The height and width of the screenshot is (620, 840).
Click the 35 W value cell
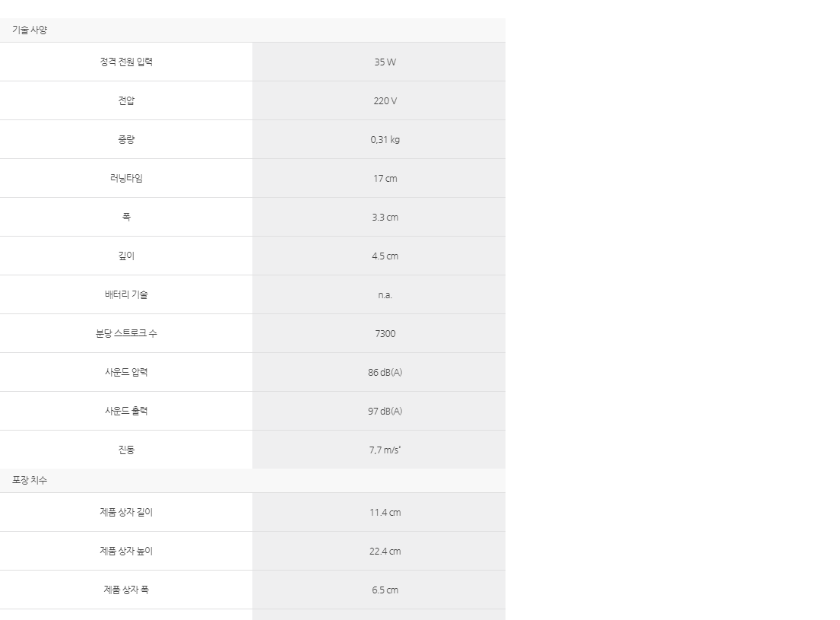pos(385,62)
